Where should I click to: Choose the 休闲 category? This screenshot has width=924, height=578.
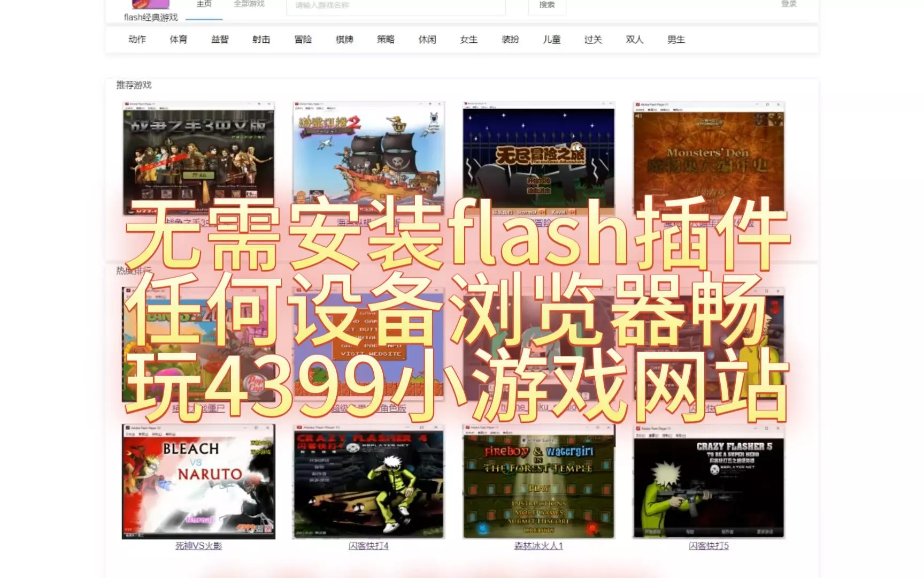(427, 39)
